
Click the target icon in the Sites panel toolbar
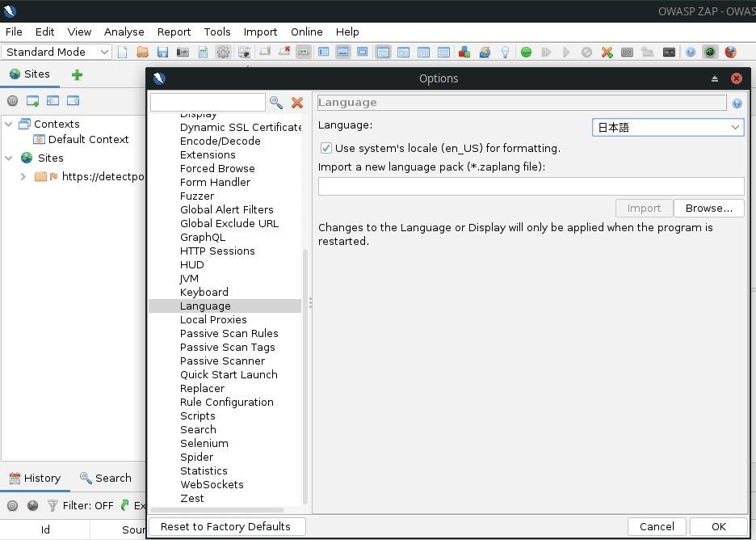(13, 101)
